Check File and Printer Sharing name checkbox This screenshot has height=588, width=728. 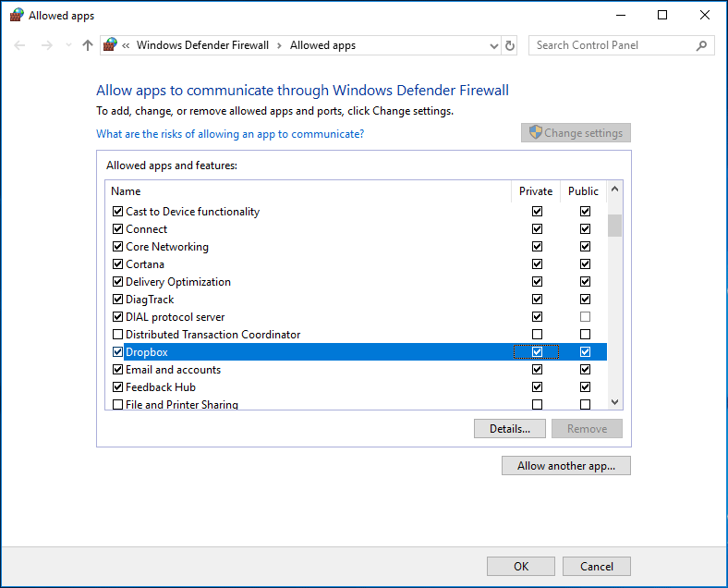(118, 405)
